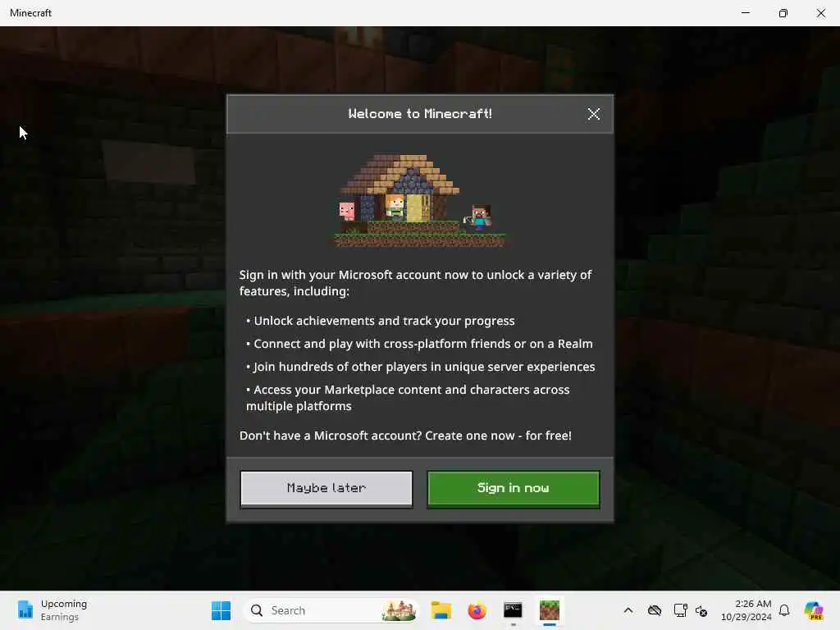Click the muted volume tray icon
This screenshot has height=630, width=840.
(701, 610)
